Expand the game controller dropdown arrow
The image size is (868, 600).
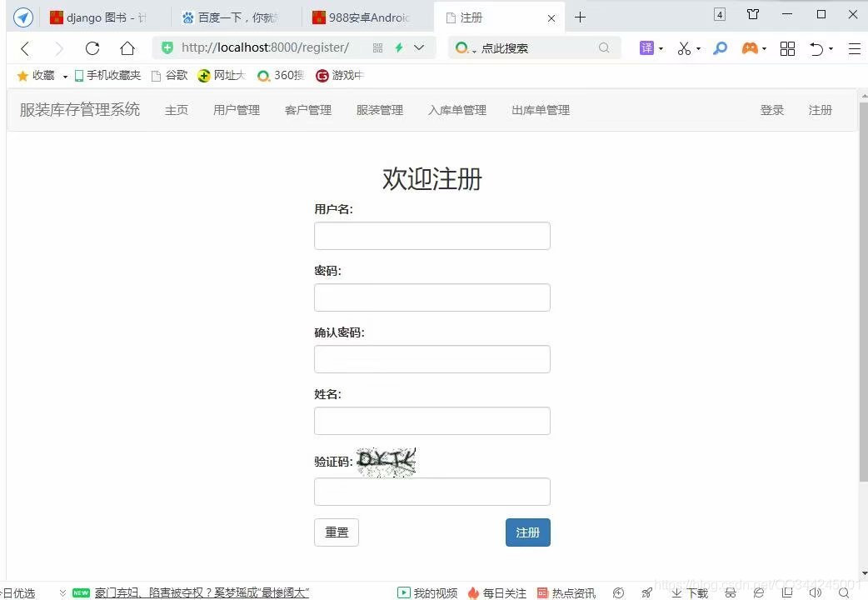[765, 49]
